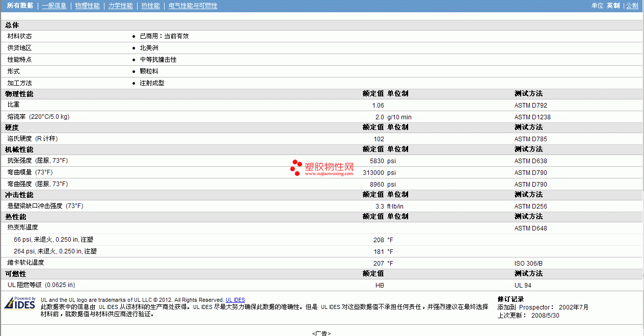Select the 颗粒料 form value
The height and width of the screenshot is (336, 644).
tap(149, 71)
